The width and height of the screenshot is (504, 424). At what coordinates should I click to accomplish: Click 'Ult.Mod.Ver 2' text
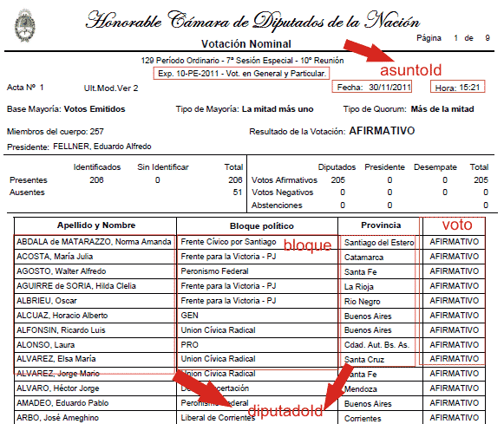click(x=111, y=88)
